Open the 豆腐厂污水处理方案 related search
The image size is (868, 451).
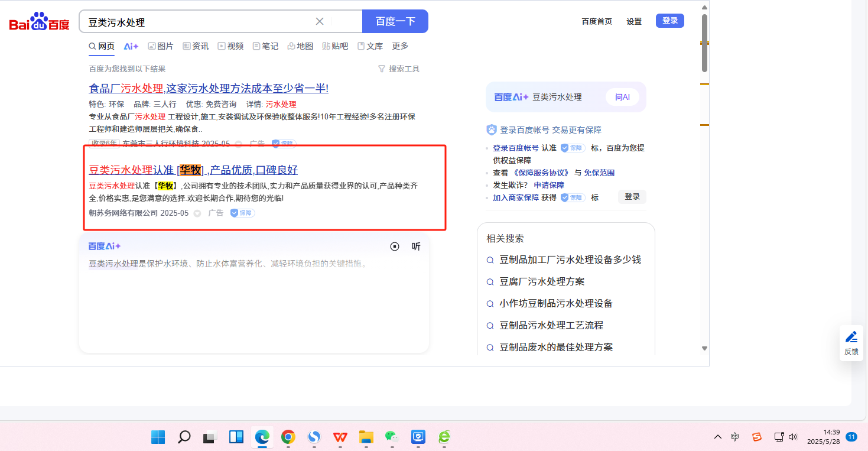tap(542, 281)
